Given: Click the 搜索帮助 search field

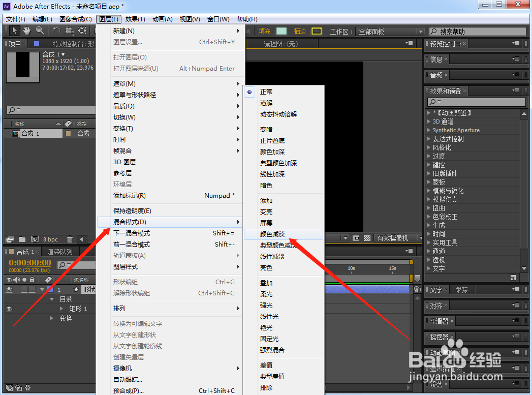Looking at the screenshot, I should click(478, 32).
